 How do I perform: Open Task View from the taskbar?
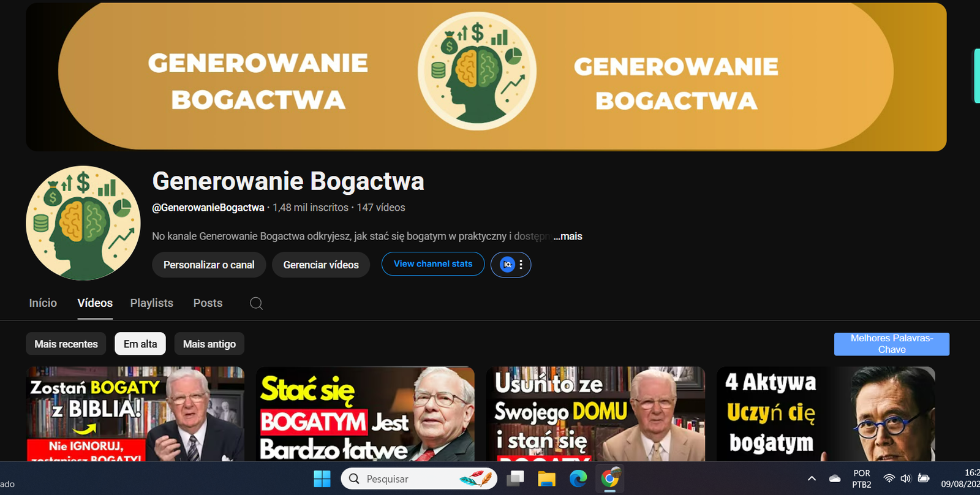pyautogui.click(x=515, y=478)
